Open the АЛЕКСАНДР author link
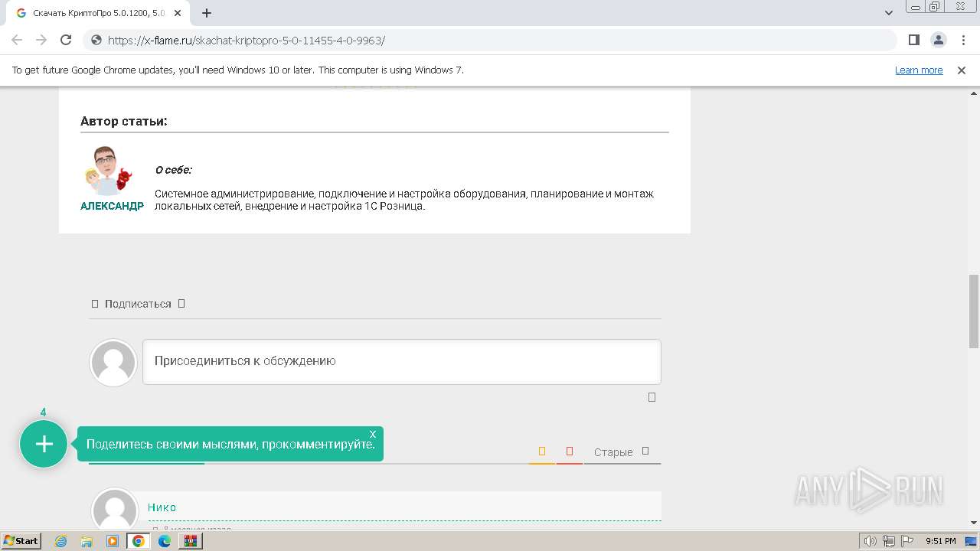The height and width of the screenshot is (551, 980). (x=112, y=206)
